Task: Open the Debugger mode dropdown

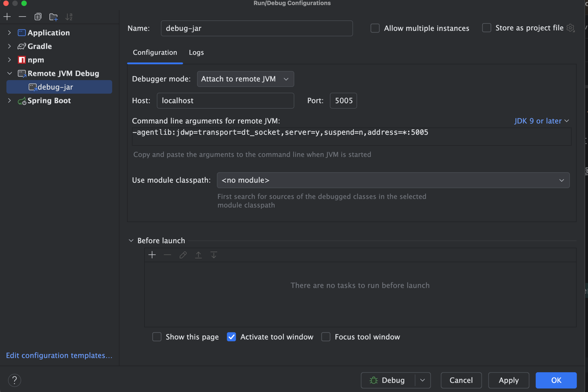Action: coord(245,79)
